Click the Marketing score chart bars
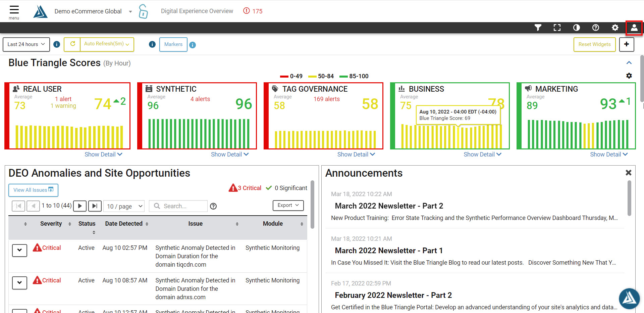The height and width of the screenshot is (313, 644). (578, 134)
